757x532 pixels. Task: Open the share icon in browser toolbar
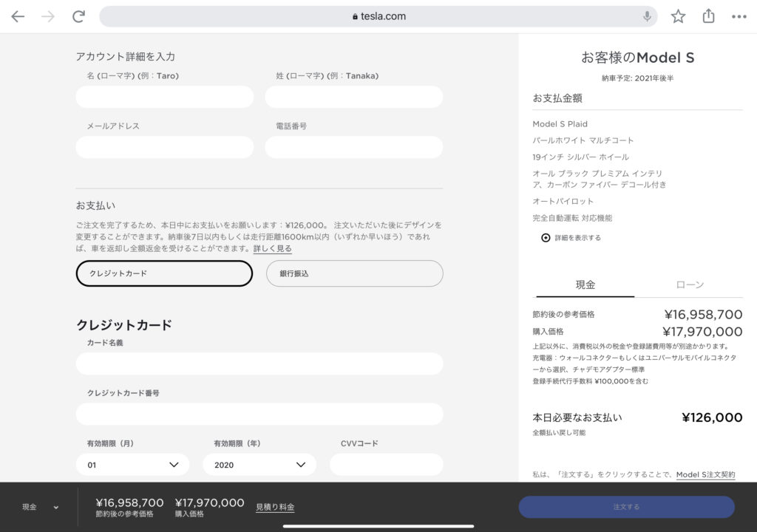[x=708, y=16]
